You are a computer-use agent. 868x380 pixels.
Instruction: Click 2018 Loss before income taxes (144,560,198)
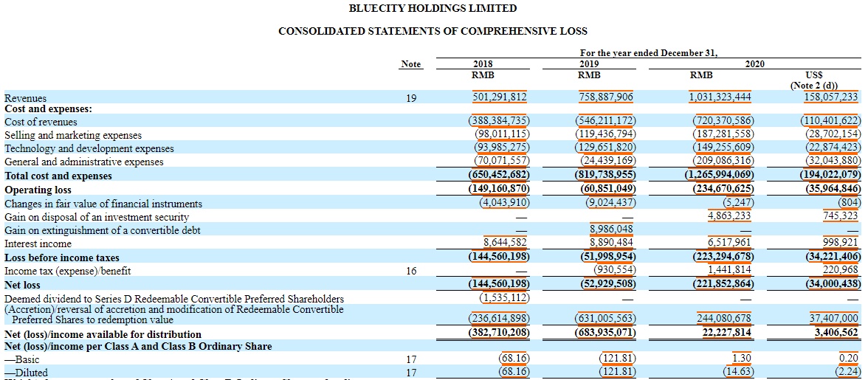[499, 258]
